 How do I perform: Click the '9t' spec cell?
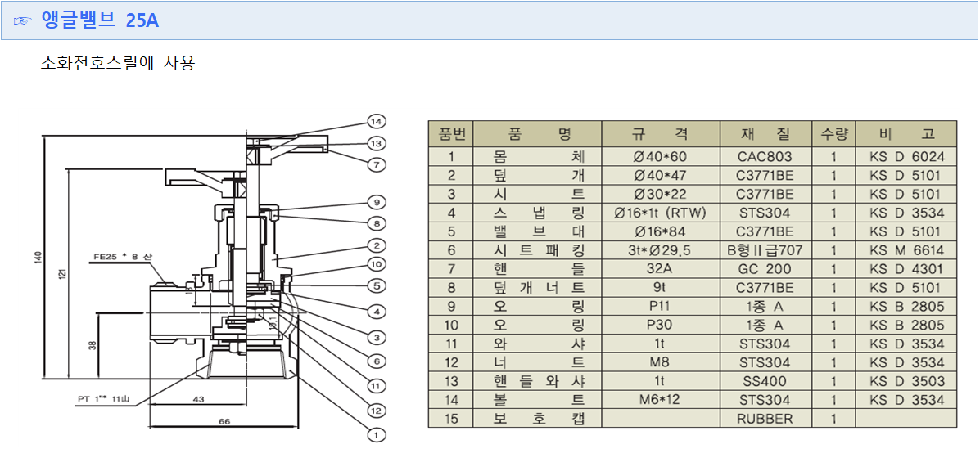[661, 288]
